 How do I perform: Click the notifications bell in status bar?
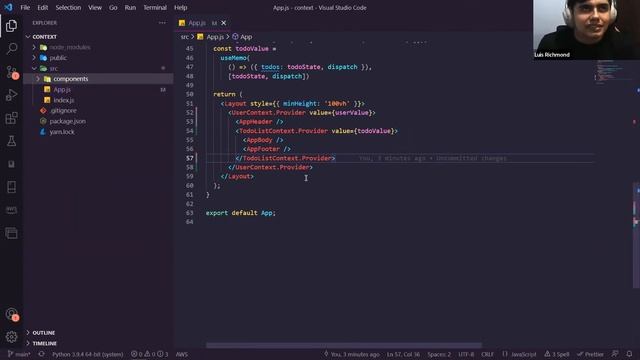(x=629, y=354)
